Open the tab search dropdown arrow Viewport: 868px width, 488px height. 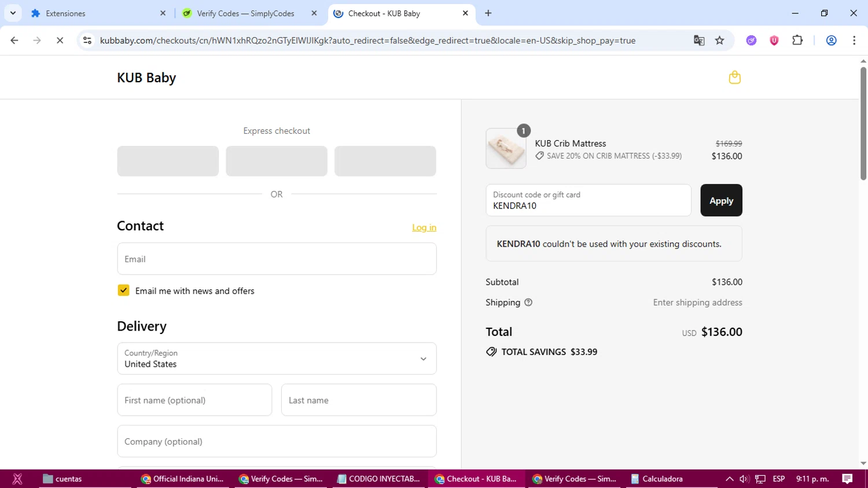pos(13,13)
